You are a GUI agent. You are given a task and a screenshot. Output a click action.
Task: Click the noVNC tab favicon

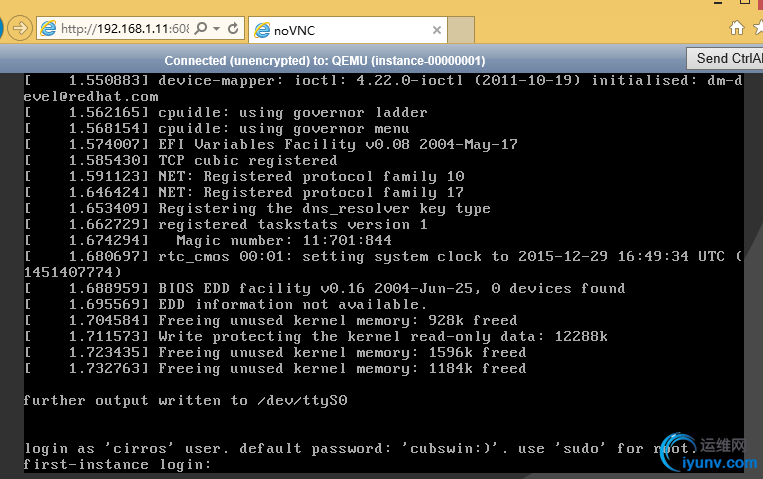click(x=261, y=30)
